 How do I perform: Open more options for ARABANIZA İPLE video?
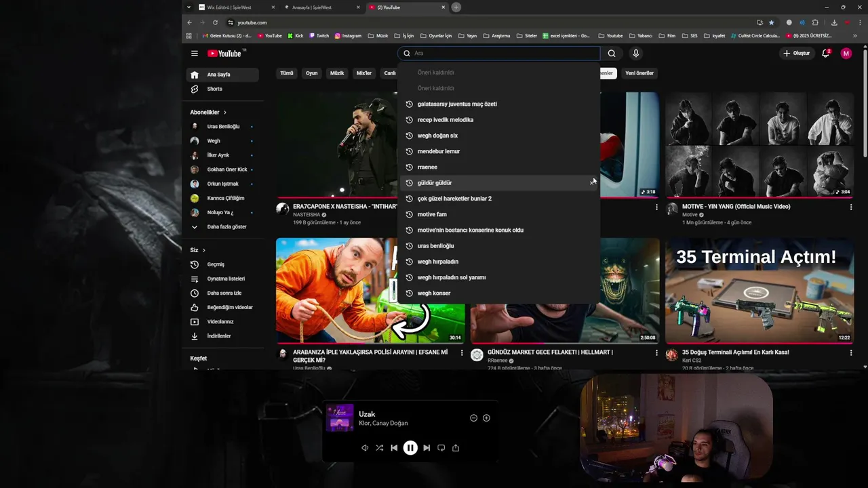pos(462,353)
